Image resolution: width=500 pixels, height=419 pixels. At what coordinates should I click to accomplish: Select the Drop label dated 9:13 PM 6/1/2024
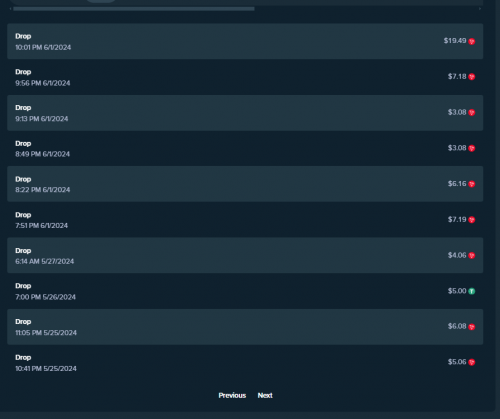click(23, 108)
